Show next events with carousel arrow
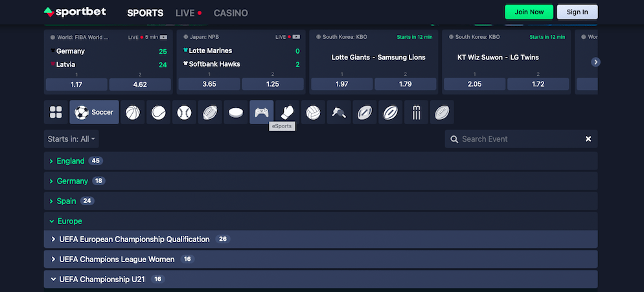 (x=595, y=62)
